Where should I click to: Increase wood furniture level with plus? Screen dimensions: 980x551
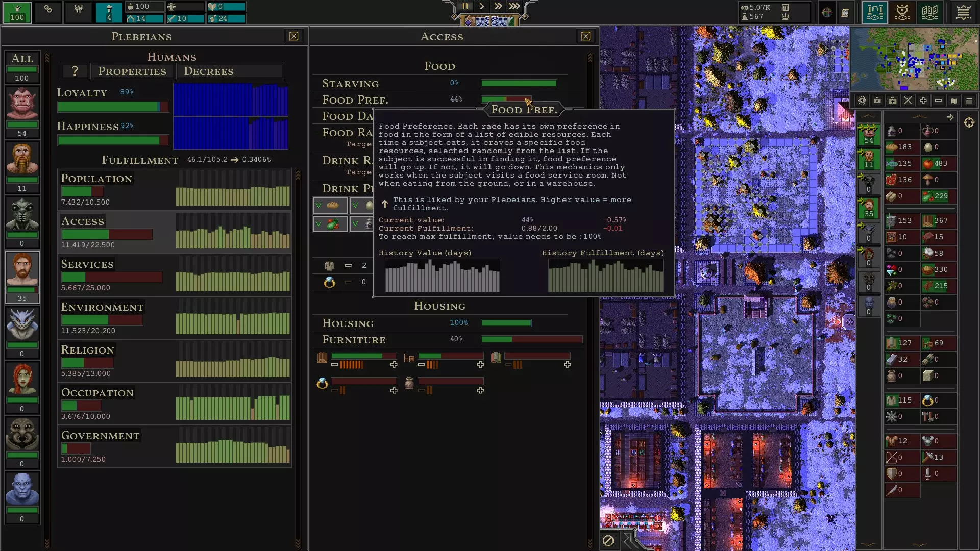click(x=394, y=365)
